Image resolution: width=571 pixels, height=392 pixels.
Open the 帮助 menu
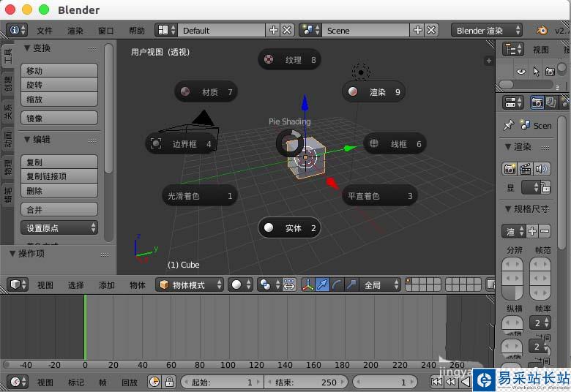(x=137, y=31)
